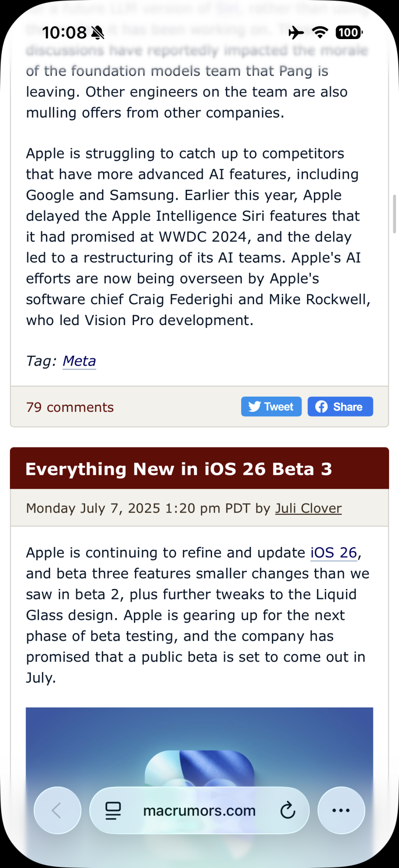Screen dimensions: 399x868
Task: Click the Facebook Share button
Action: click(340, 407)
